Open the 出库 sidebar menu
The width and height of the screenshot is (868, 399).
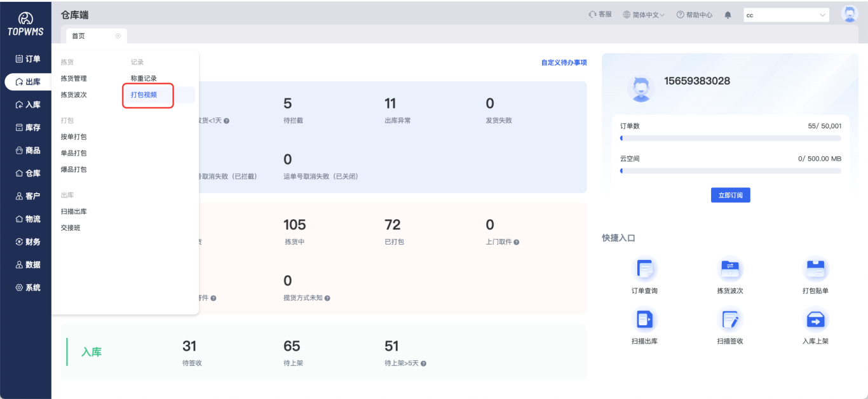coord(28,82)
